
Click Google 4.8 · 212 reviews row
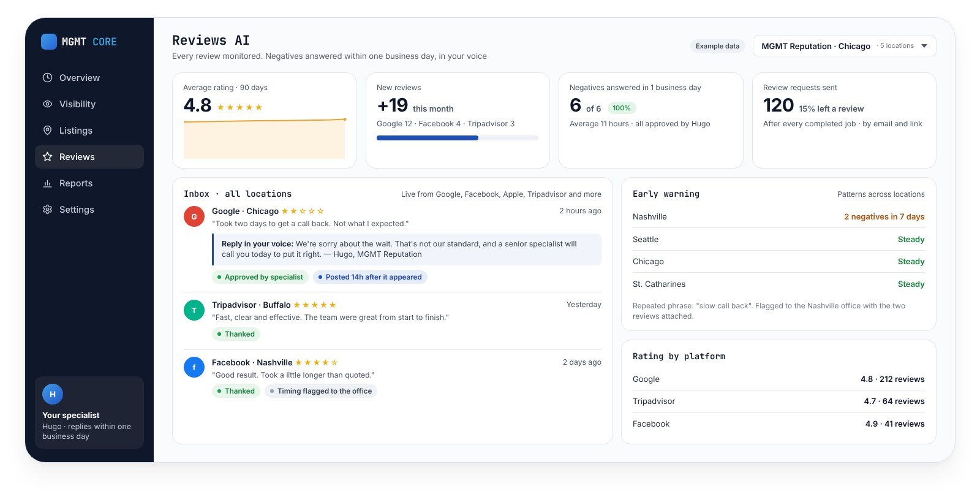tap(778, 379)
